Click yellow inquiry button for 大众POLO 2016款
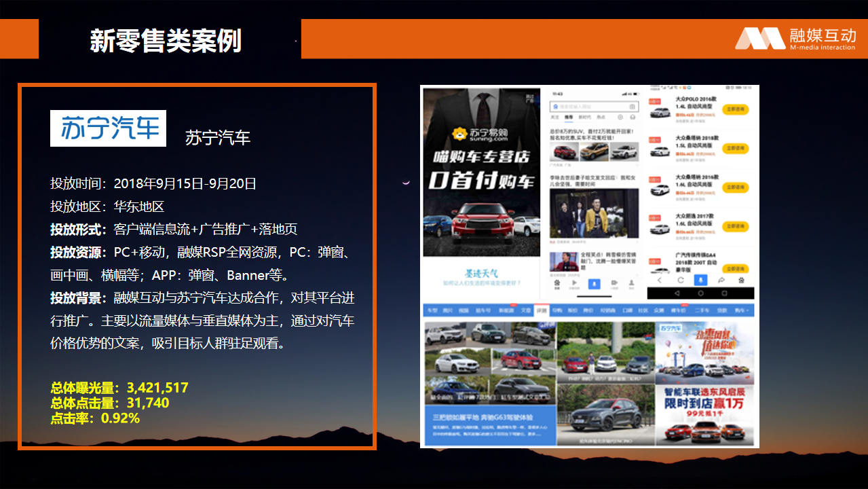868x489 pixels. tap(736, 109)
